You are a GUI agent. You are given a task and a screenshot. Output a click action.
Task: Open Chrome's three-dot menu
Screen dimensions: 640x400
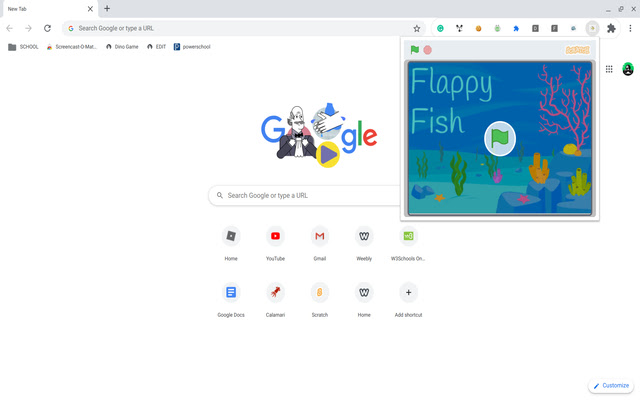[630, 29]
